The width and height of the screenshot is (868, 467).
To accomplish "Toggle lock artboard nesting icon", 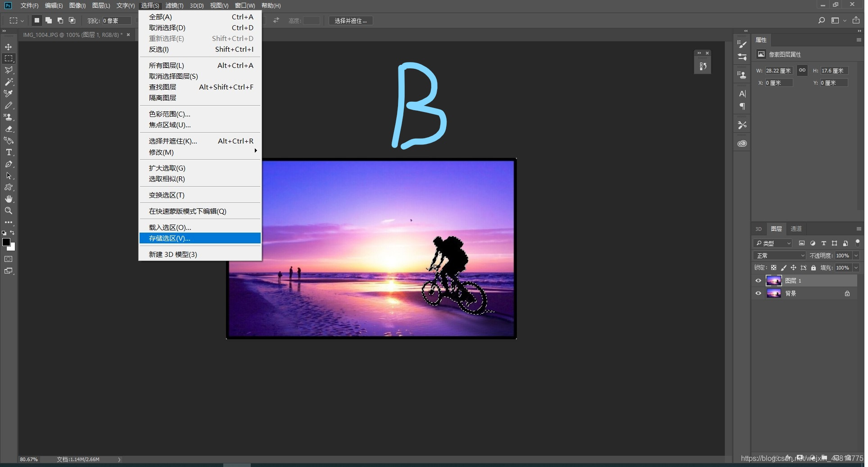I will click(803, 268).
